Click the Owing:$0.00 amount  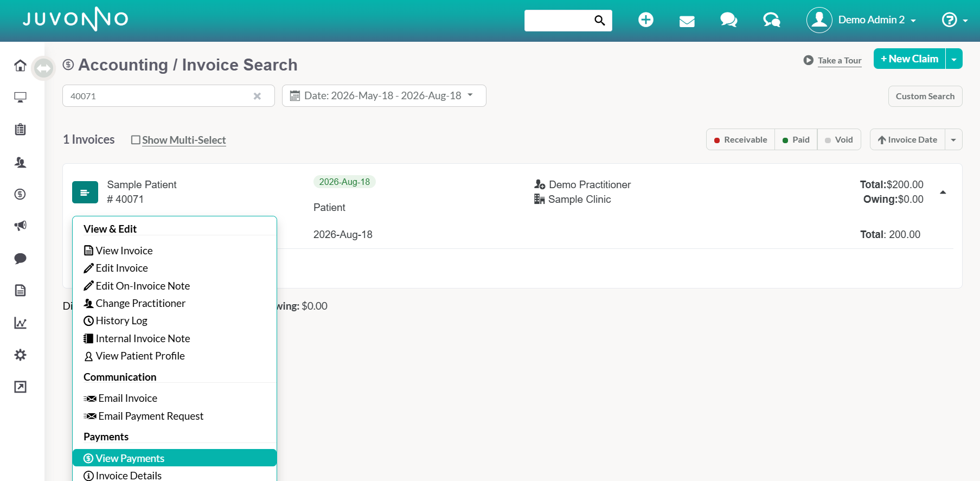pos(893,199)
